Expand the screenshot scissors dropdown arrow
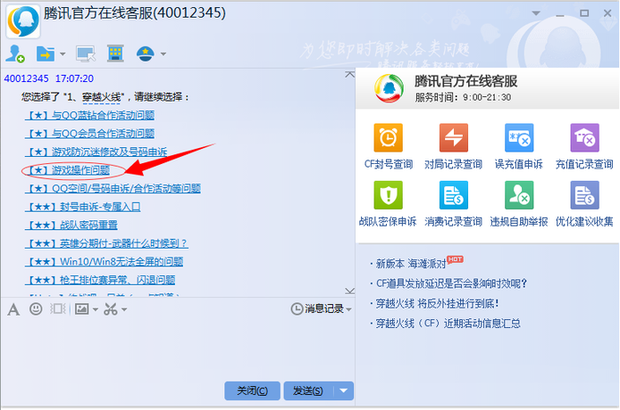 click(x=124, y=309)
